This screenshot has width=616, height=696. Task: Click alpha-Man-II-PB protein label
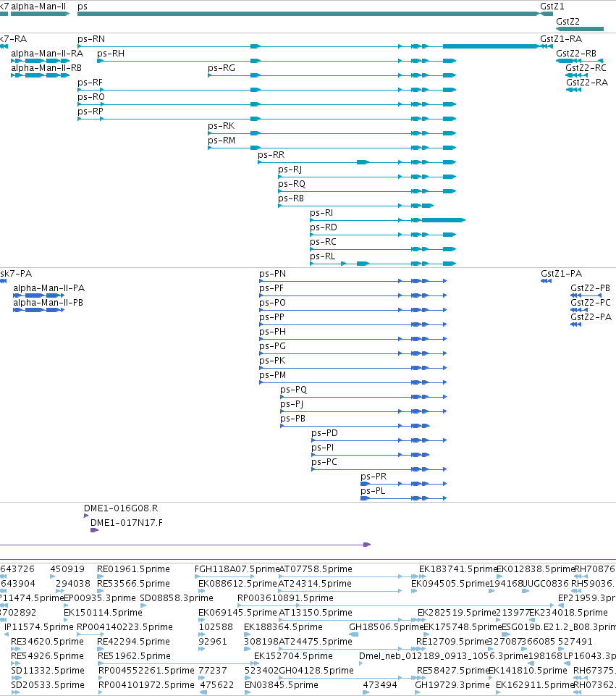pyautogui.click(x=48, y=303)
